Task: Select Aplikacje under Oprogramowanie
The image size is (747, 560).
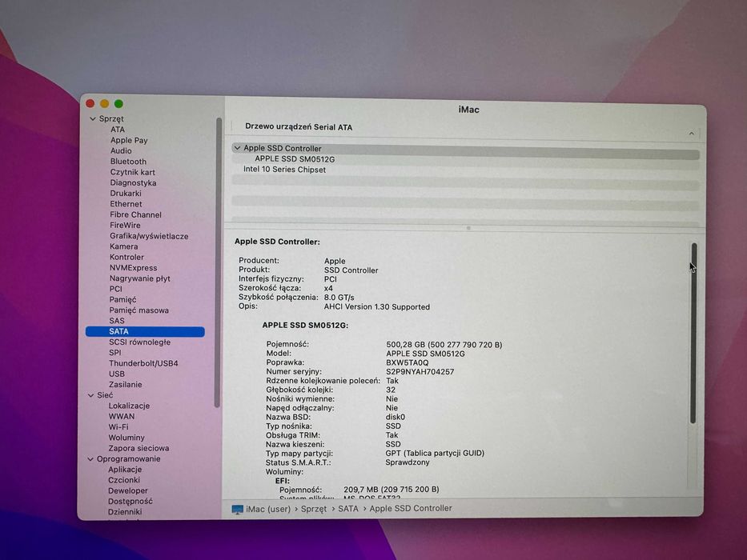Action: pyautogui.click(x=125, y=470)
